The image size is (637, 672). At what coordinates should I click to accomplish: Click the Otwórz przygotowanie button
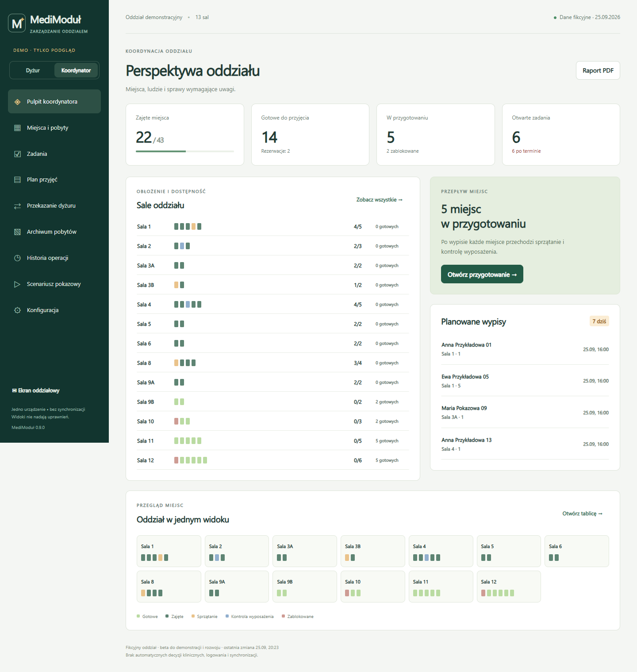coord(482,274)
